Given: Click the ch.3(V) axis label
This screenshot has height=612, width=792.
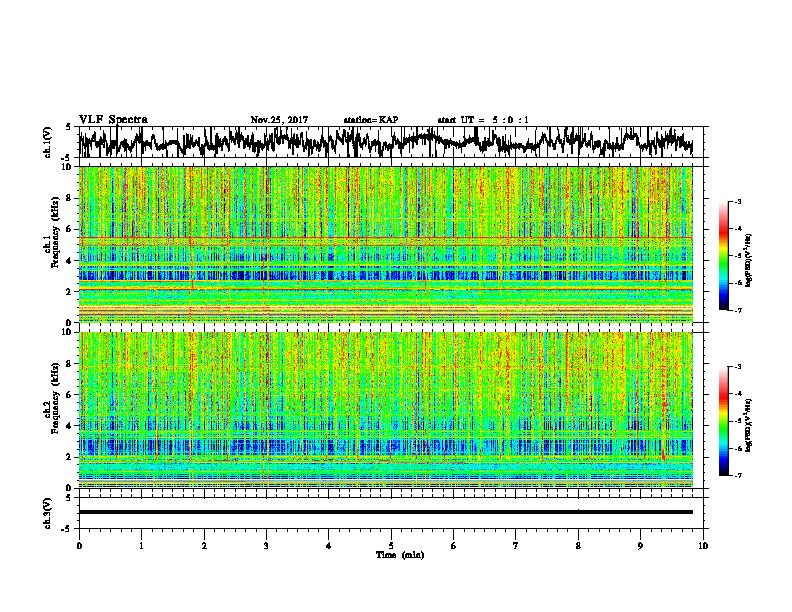Looking at the screenshot, I should coord(48,513).
